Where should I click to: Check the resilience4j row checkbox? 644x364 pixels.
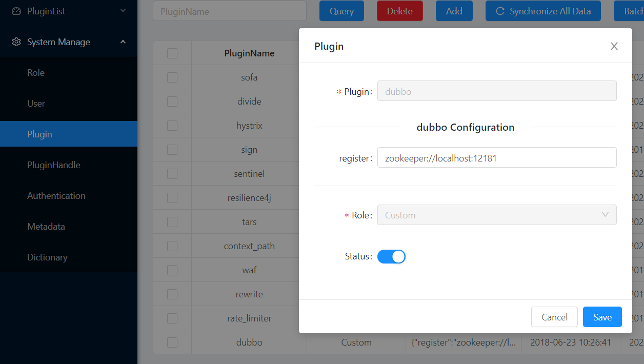[172, 198]
